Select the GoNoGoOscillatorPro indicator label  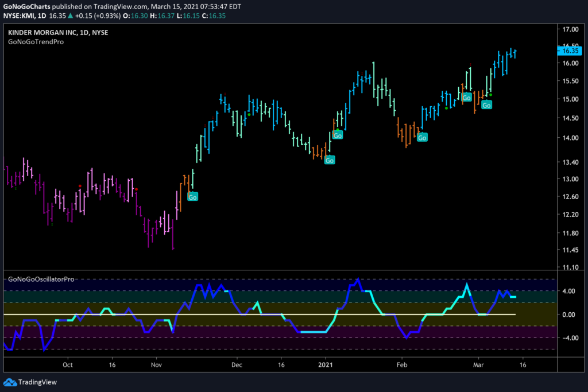click(x=41, y=279)
